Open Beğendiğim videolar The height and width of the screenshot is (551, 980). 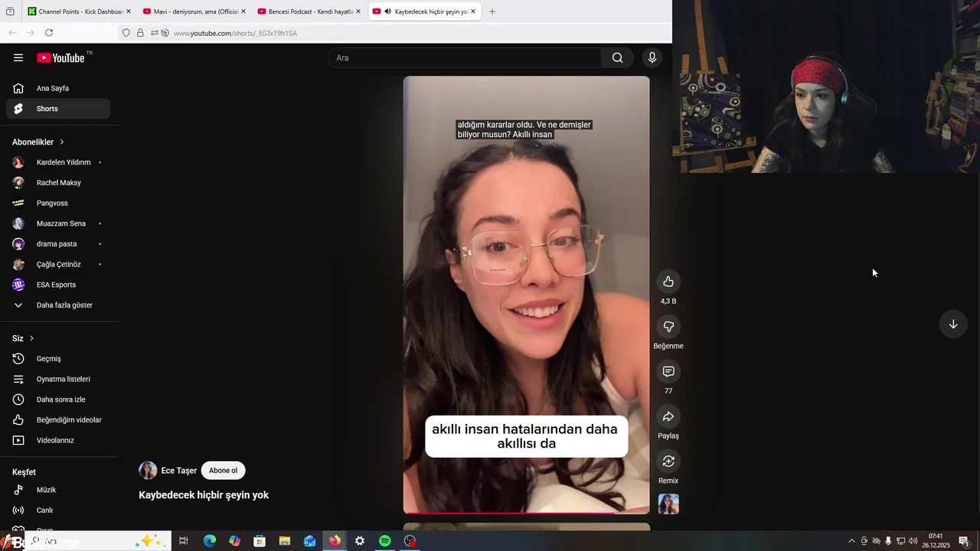click(x=58, y=420)
